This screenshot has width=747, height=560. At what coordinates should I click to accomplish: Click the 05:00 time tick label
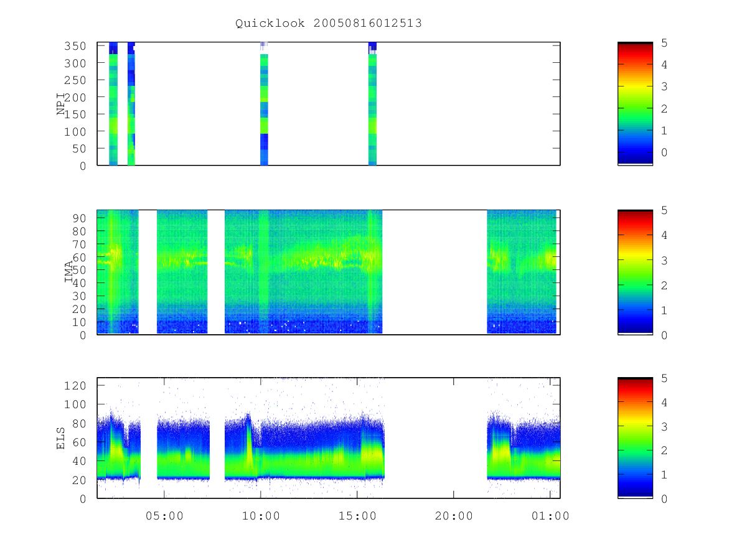click(164, 516)
